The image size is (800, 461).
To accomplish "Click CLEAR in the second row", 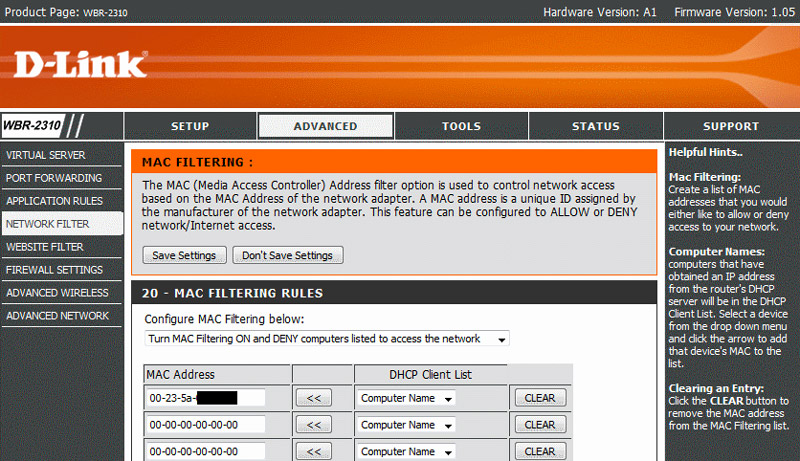I will (x=540, y=425).
